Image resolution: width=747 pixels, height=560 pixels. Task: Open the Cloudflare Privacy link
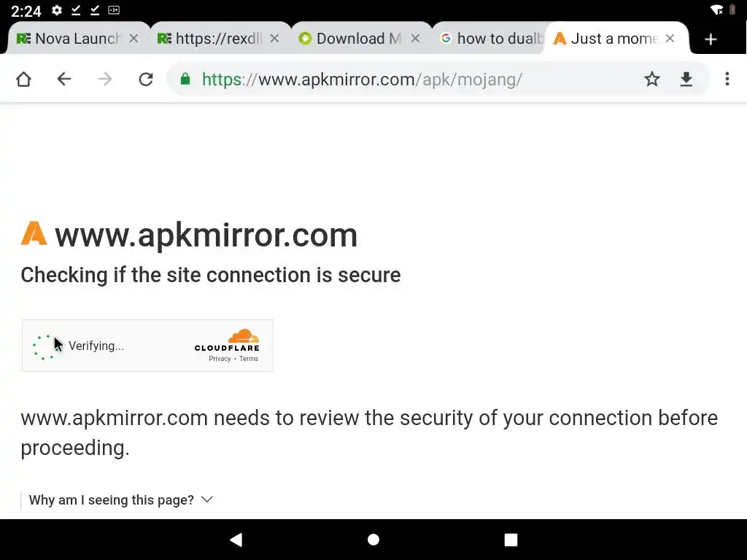220,359
